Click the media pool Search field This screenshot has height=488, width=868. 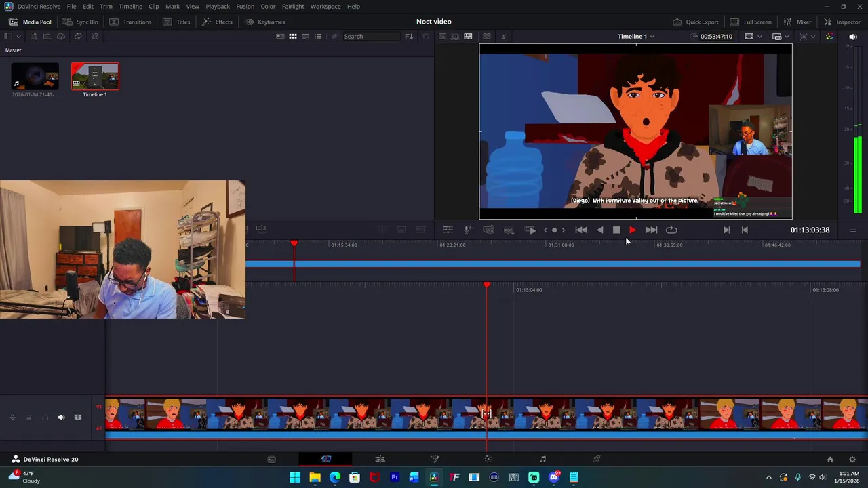(x=372, y=36)
